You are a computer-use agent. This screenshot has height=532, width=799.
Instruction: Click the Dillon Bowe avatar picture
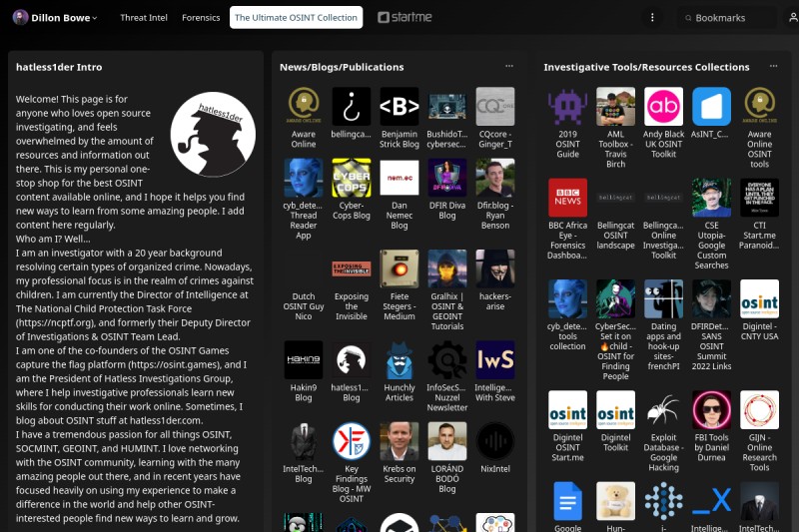pos(20,17)
